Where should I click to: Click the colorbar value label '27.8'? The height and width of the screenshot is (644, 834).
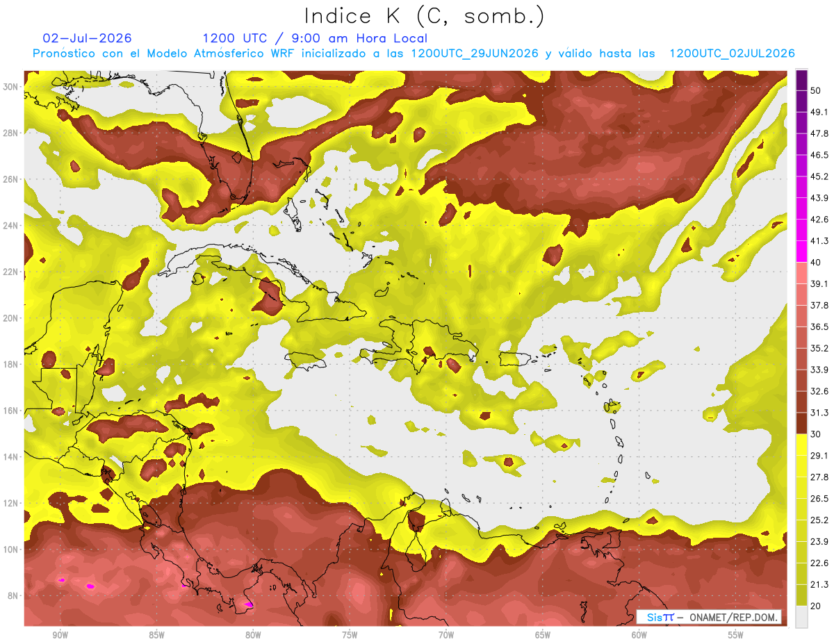click(819, 477)
